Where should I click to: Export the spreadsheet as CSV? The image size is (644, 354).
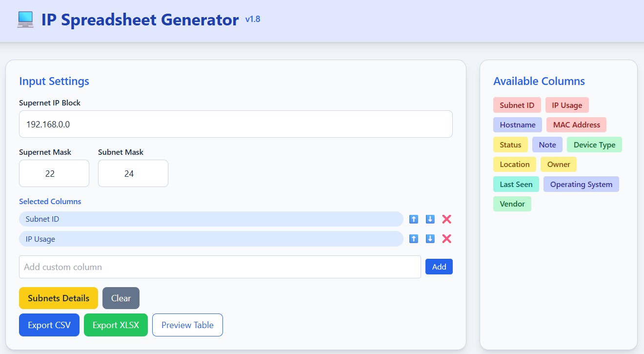click(x=49, y=325)
